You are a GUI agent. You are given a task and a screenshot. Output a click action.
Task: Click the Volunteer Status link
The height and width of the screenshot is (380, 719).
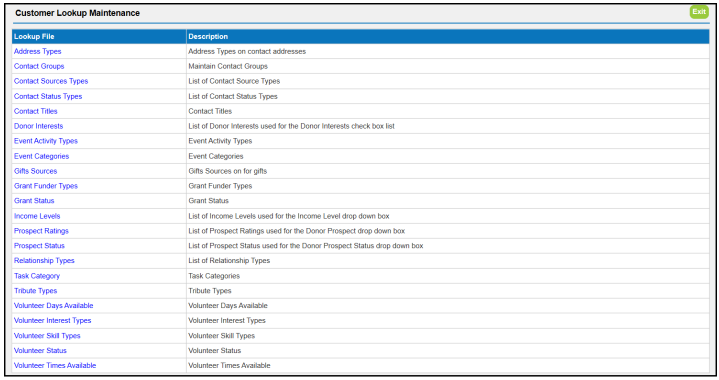click(40, 350)
